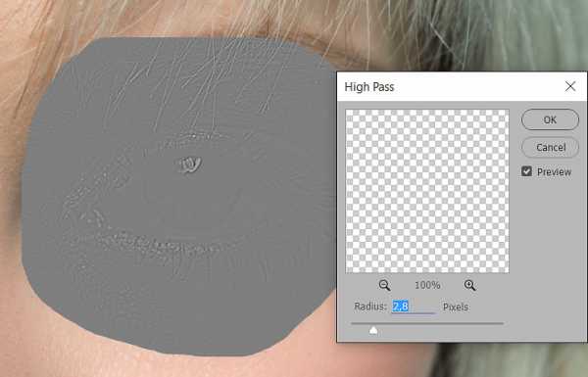Viewport: 588px width, 377px height.
Task: Confirm the filter with OK
Action: [550, 119]
